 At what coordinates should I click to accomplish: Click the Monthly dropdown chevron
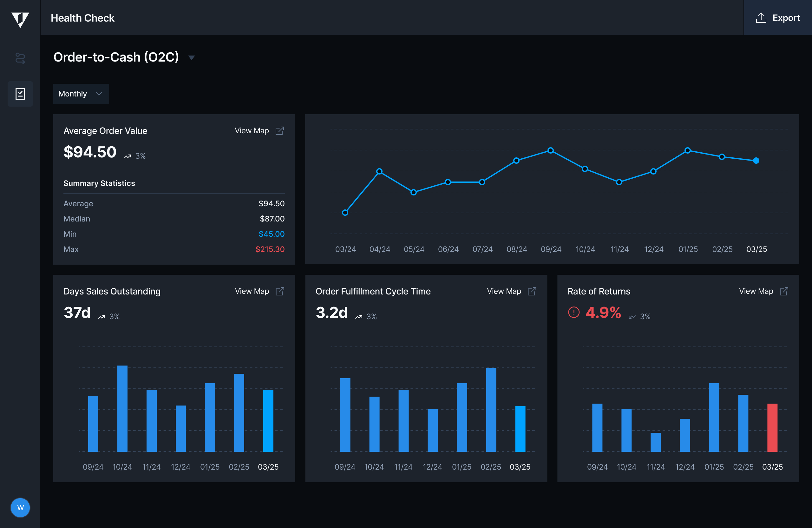coord(99,94)
